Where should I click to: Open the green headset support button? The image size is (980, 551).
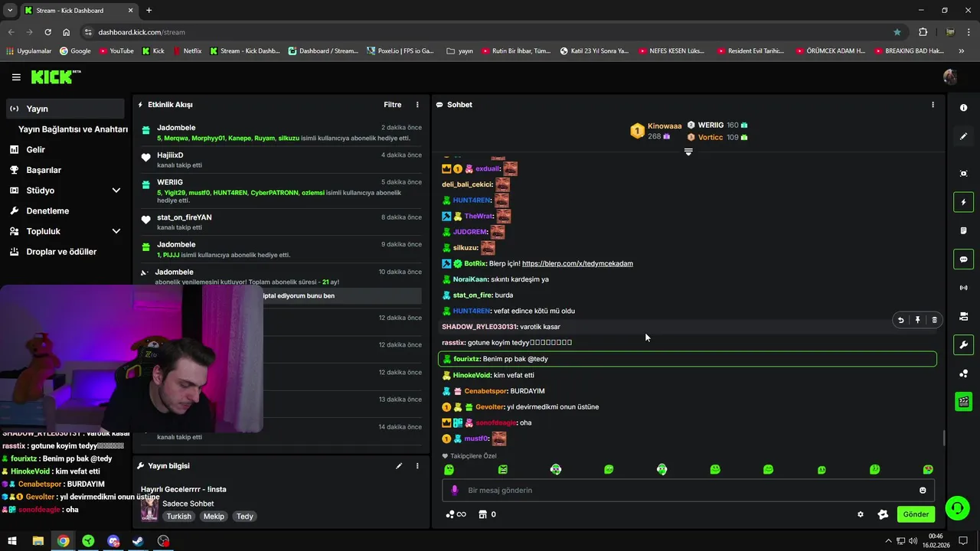click(x=956, y=508)
